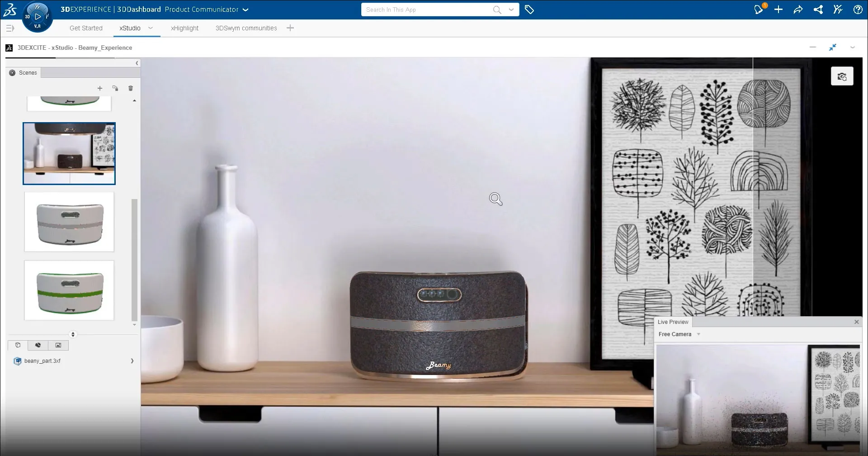Delete scene using trash icon
This screenshot has width=868, height=456.
[x=131, y=88]
